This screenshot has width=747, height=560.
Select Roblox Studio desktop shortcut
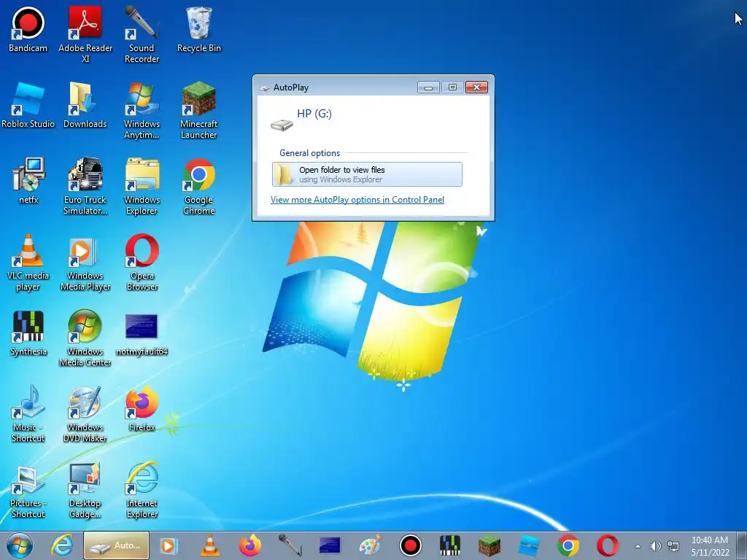coord(28,106)
